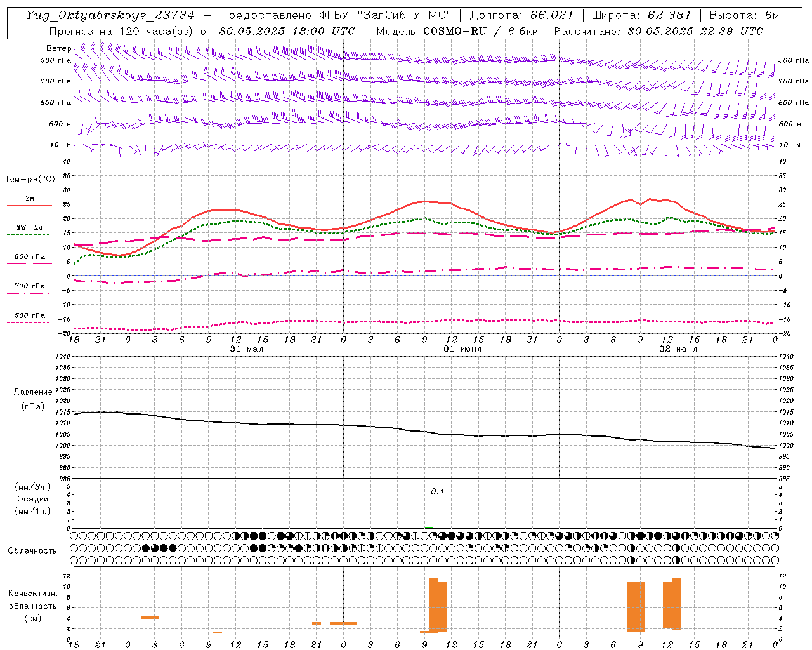812x650 pixels.
Task: Click the Высота: 6м field
Action: click(744, 15)
